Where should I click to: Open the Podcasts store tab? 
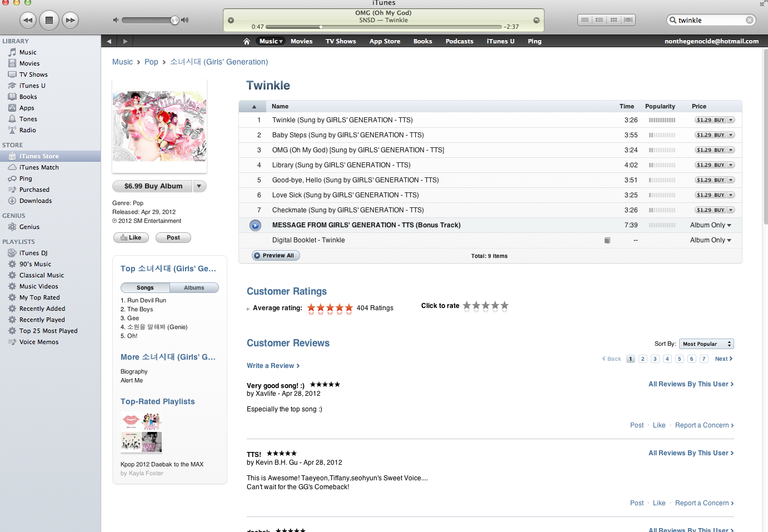(x=460, y=41)
